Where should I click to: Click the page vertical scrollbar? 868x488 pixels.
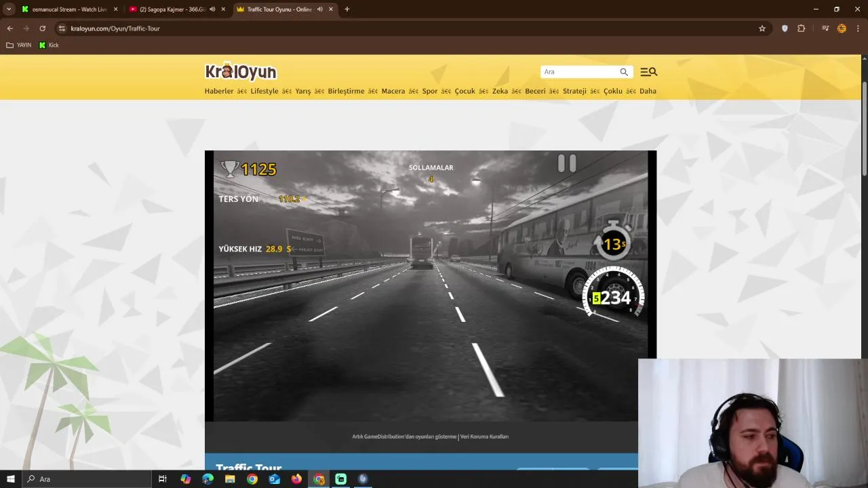[x=864, y=129]
